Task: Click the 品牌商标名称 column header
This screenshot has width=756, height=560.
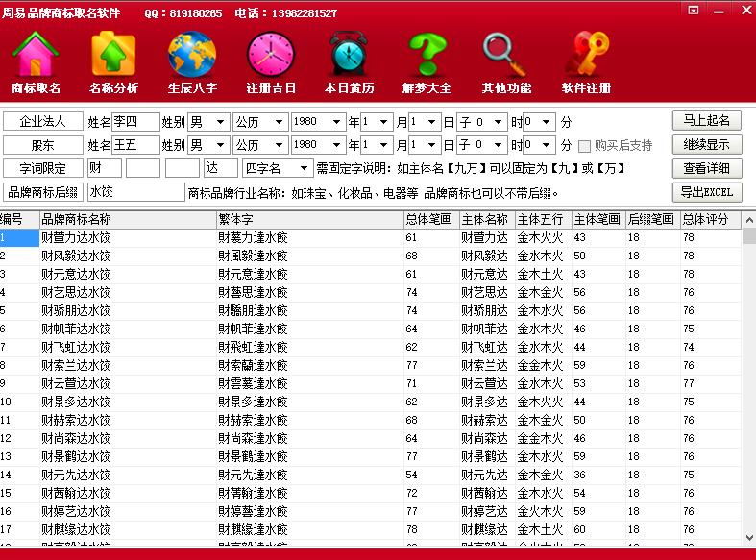Action: [x=128, y=219]
